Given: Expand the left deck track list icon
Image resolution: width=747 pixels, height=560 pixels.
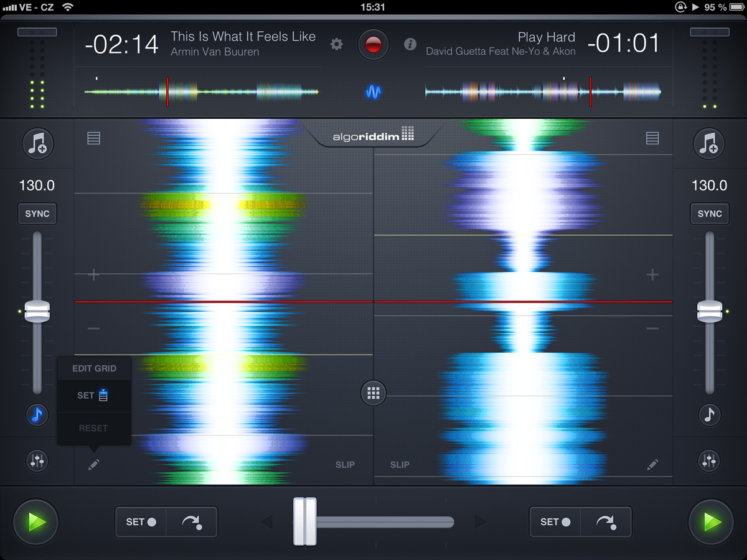Looking at the screenshot, I should [93, 138].
